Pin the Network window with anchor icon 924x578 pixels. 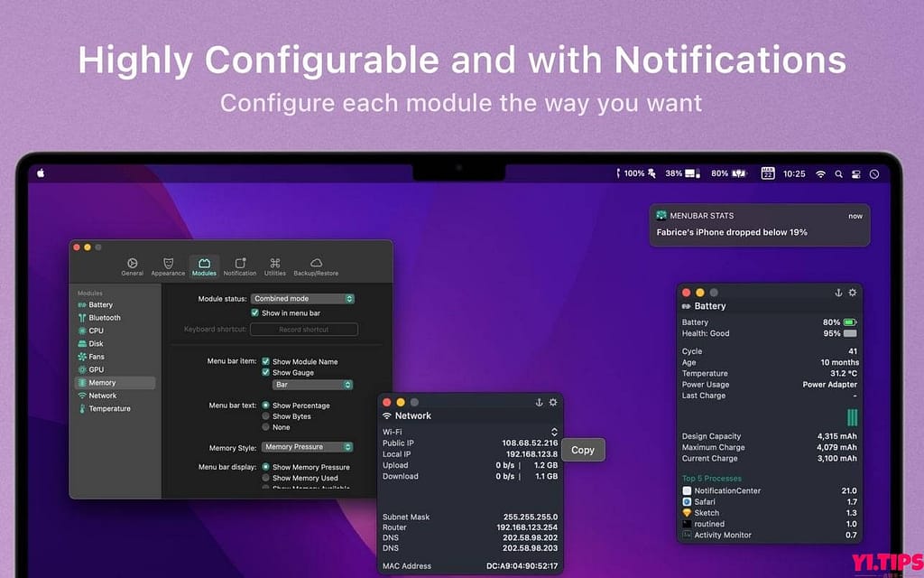(540, 402)
